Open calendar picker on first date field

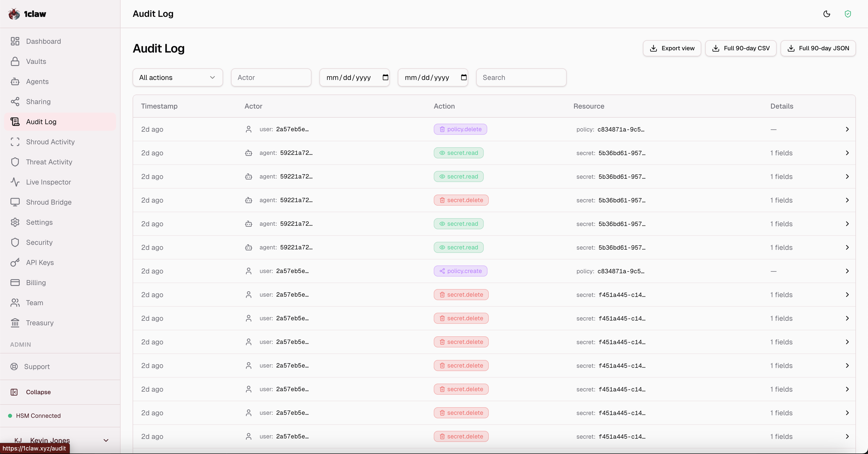click(x=385, y=77)
